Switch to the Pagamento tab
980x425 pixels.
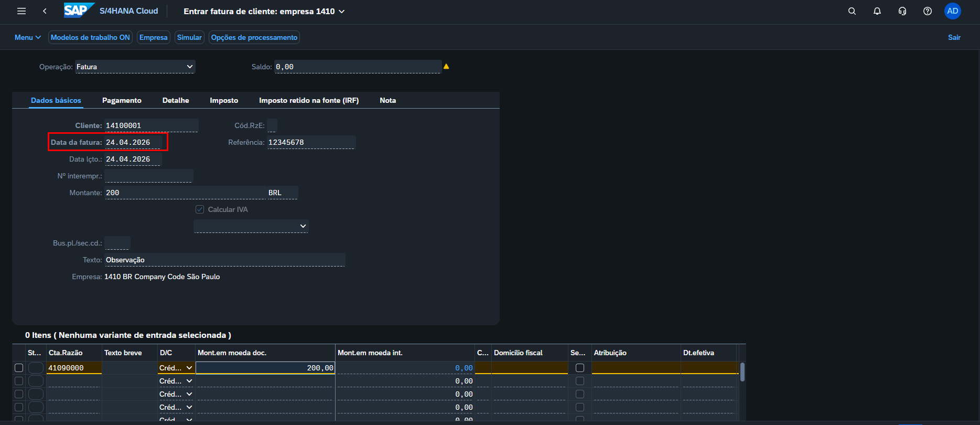[x=122, y=100]
